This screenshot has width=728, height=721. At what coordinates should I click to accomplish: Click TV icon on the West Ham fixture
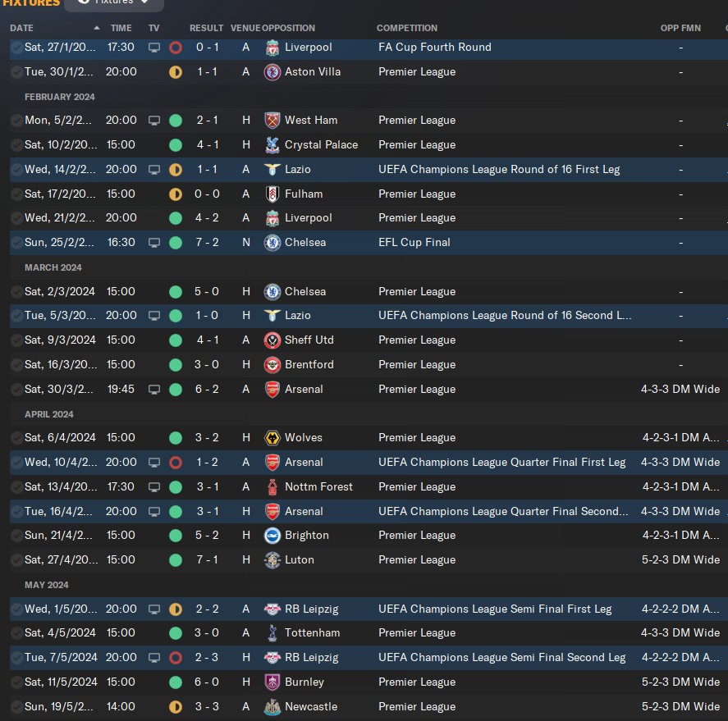pos(154,120)
